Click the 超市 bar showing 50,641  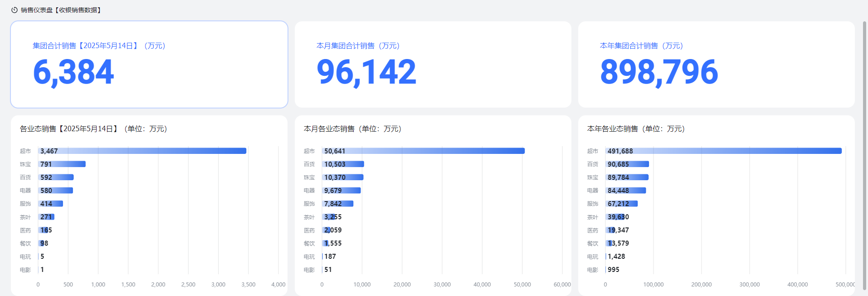[423, 151]
